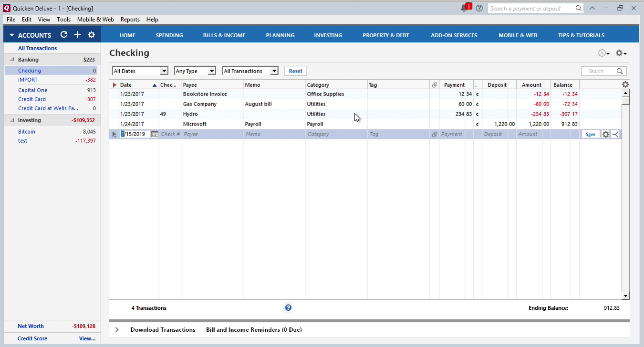
Task: Click the flag column header icon
Action: 114,85
